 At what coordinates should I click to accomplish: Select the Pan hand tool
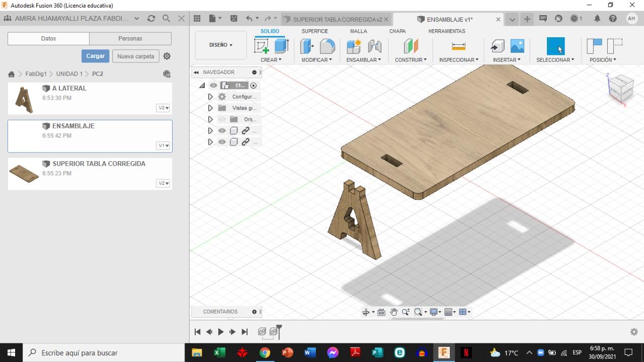click(x=393, y=312)
